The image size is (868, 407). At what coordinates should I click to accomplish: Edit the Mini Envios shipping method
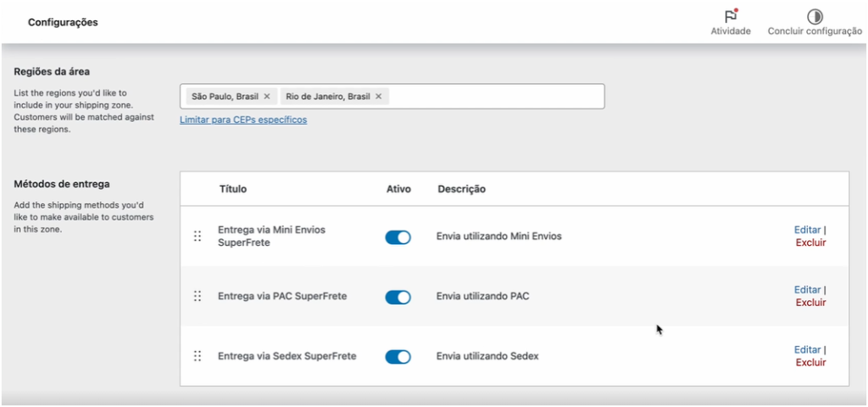(807, 230)
